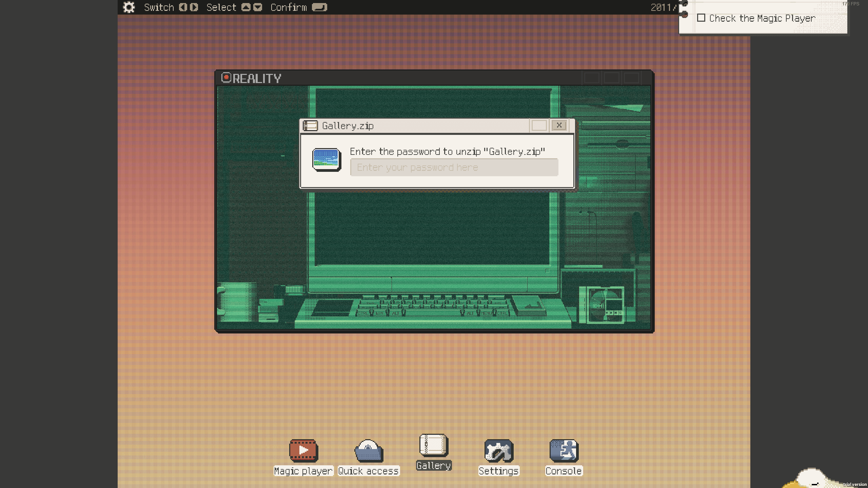Open Quick access
The height and width of the screenshot is (488, 868).
pos(368,451)
